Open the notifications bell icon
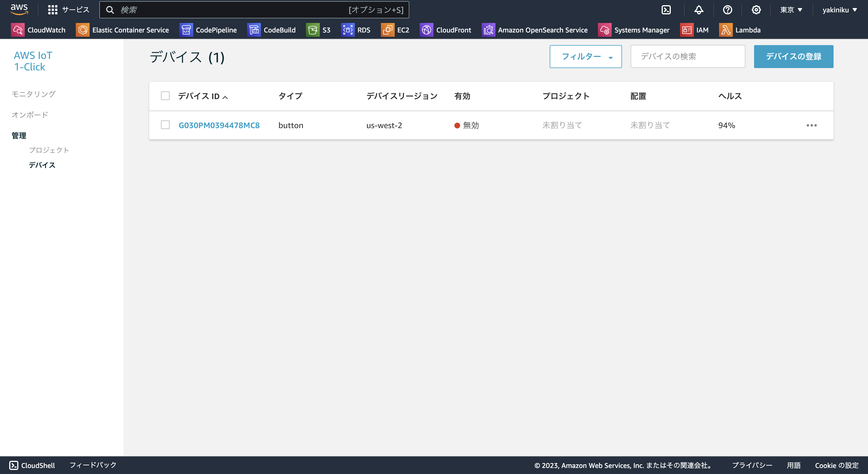The height and width of the screenshot is (474, 868). click(x=699, y=10)
